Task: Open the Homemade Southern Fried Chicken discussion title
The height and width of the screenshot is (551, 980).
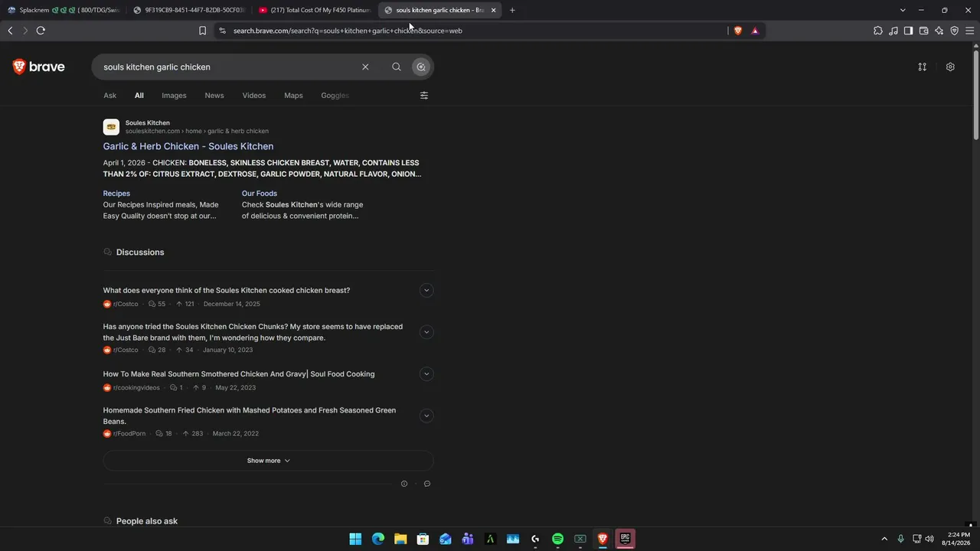Action: [250, 416]
